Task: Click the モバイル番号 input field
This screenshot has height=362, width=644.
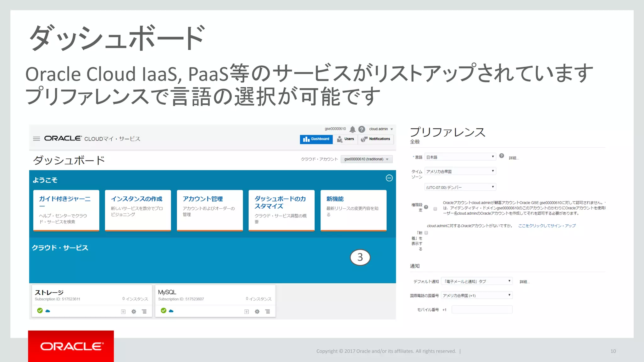Action: tap(482, 310)
